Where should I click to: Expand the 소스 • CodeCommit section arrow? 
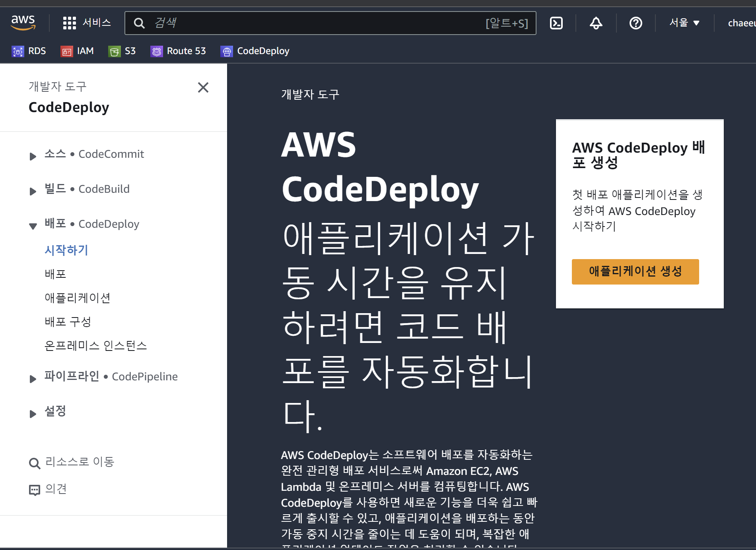pos(33,156)
